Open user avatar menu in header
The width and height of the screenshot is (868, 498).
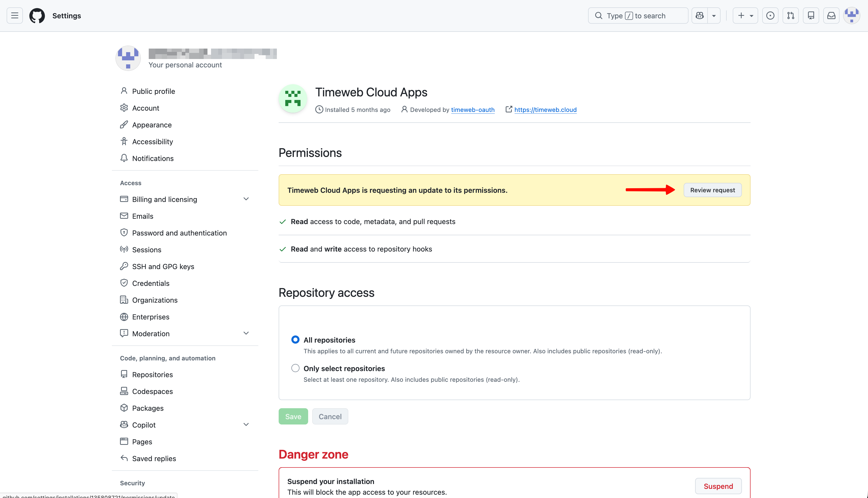point(851,16)
